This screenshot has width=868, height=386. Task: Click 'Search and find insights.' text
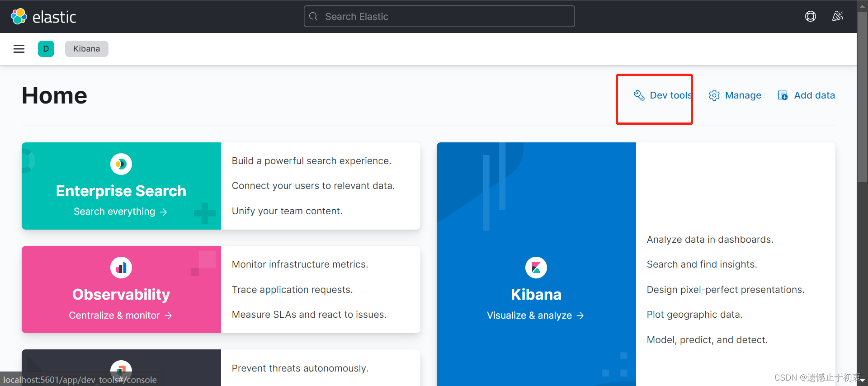point(702,264)
